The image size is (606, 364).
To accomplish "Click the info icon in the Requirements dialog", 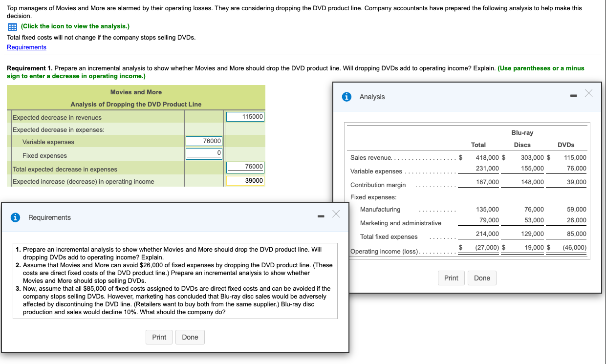I will click(x=16, y=217).
